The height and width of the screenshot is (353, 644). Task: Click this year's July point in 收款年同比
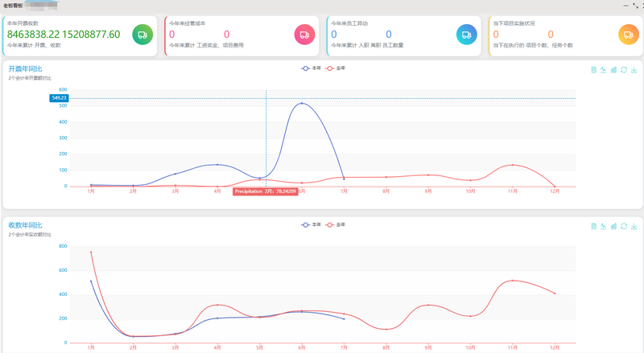[344, 319]
